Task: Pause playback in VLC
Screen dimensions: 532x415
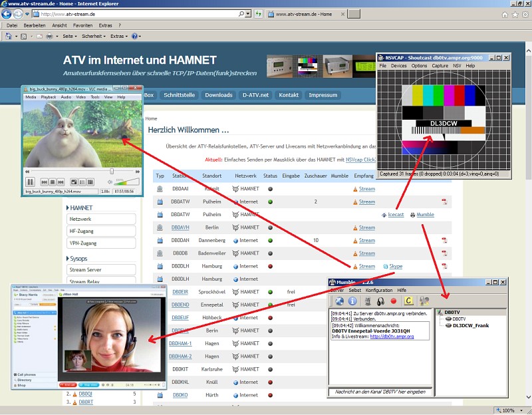Action: tap(30, 182)
